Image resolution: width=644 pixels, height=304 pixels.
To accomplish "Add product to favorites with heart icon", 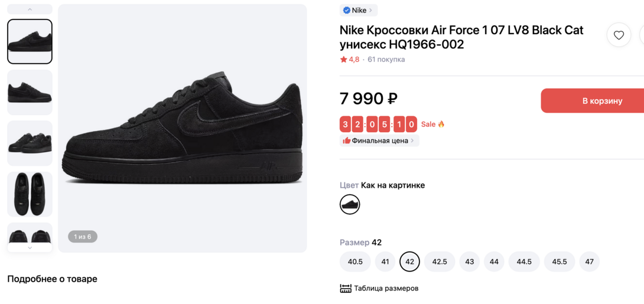I will [x=619, y=35].
